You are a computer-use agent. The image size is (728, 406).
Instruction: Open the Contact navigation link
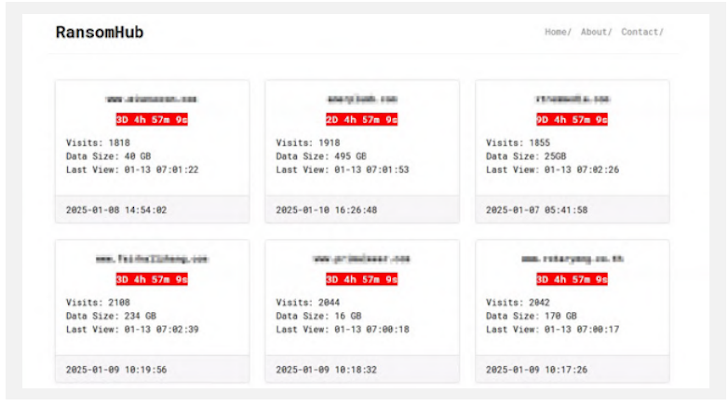tap(641, 32)
